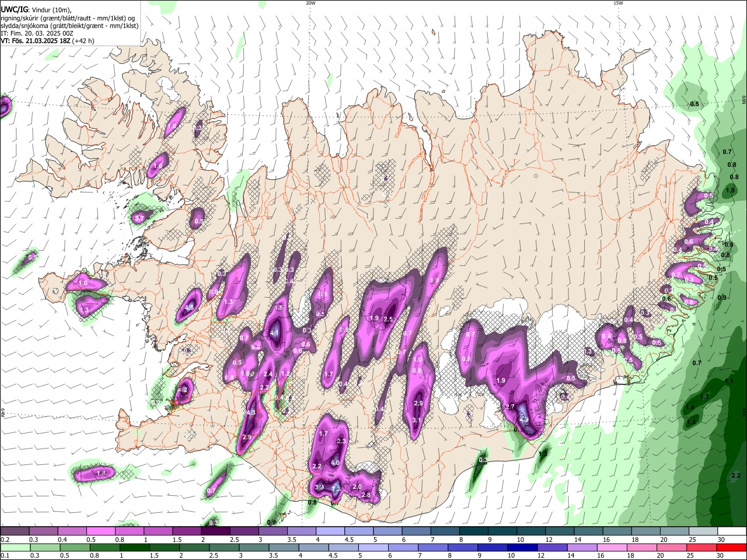Pick the crimson 25 rain-scale swatch

(702, 547)
